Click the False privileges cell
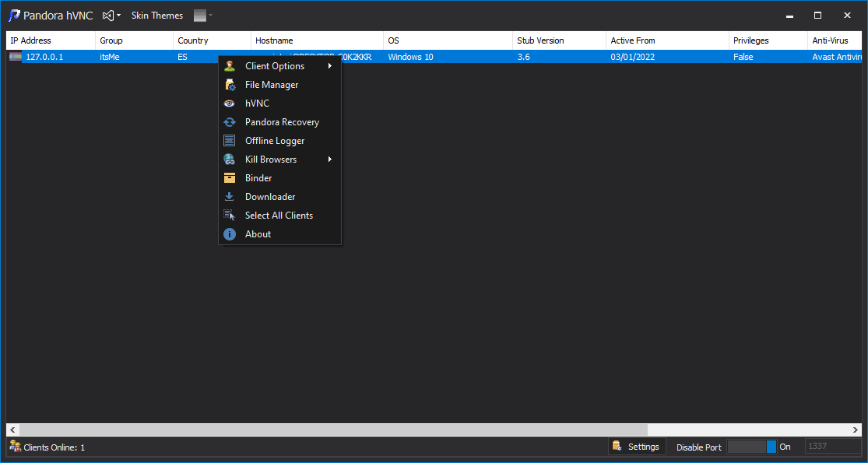868x463 pixels. pyautogui.click(x=743, y=57)
